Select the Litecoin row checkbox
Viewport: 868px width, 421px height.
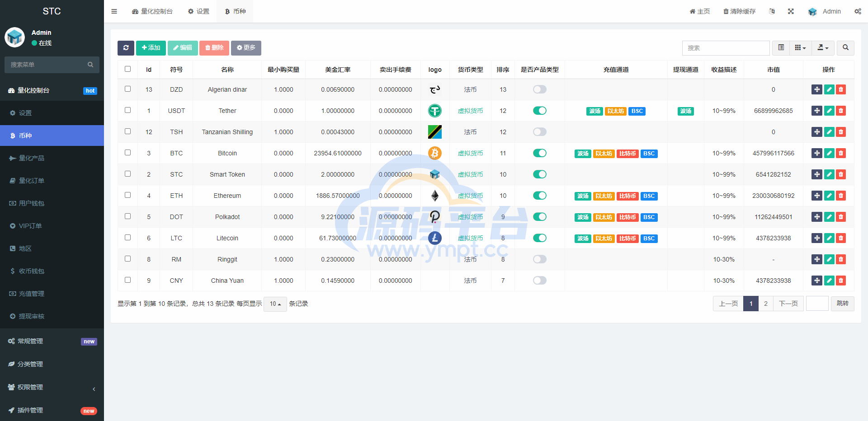pos(127,238)
